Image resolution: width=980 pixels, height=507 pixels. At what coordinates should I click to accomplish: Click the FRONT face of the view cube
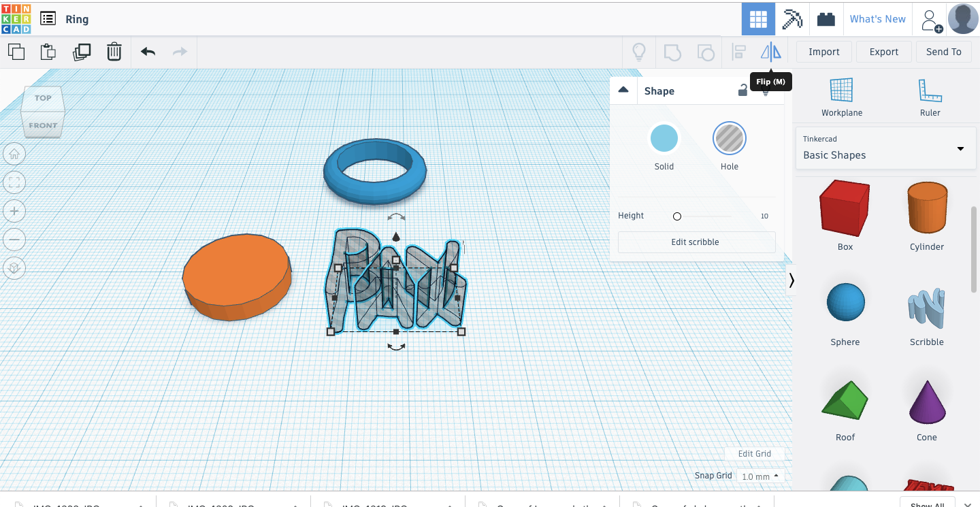tap(43, 125)
